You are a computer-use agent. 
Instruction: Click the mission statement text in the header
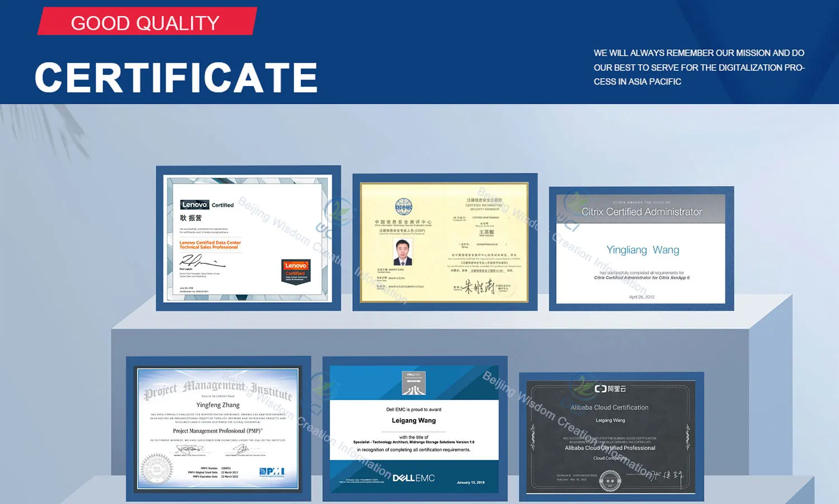(x=699, y=67)
